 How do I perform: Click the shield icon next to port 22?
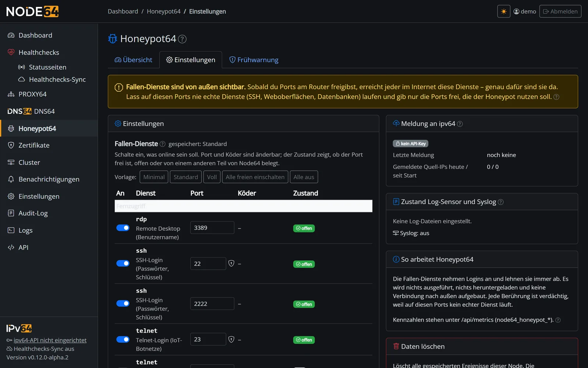[231, 263]
